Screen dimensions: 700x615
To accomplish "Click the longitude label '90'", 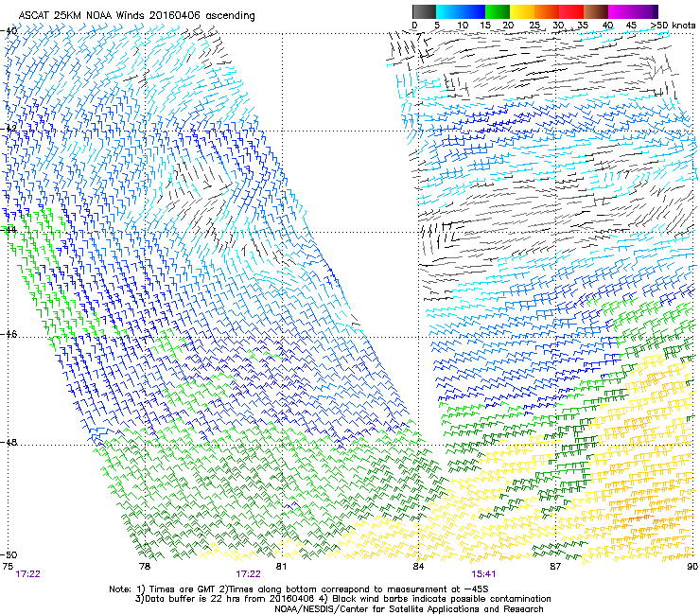I will pos(692,567).
